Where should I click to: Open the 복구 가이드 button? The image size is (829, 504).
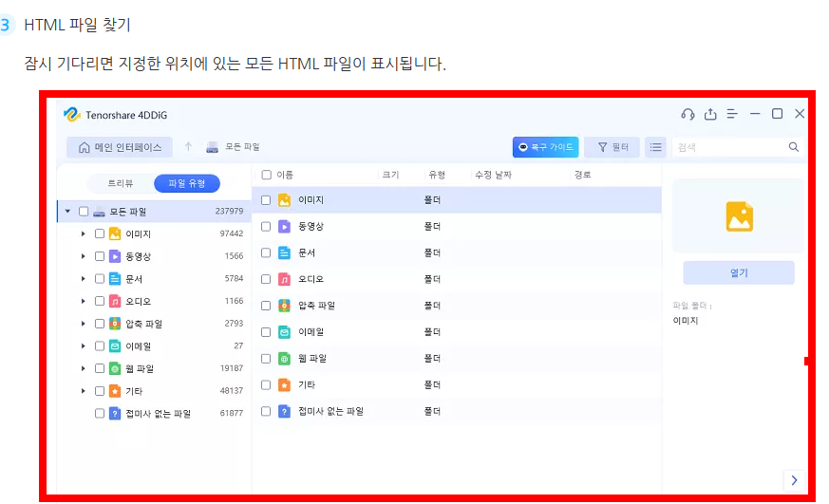tap(546, 147)
